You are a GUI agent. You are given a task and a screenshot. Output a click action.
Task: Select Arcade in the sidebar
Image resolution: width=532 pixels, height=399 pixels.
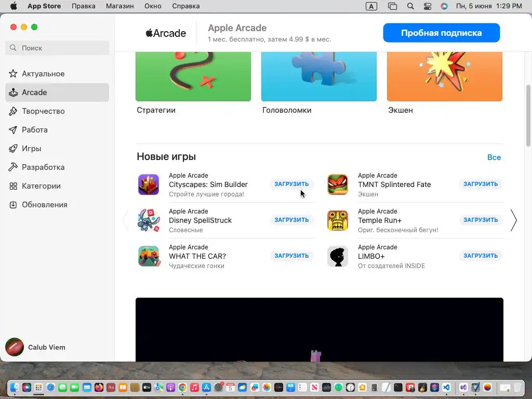tap(57, 92)
